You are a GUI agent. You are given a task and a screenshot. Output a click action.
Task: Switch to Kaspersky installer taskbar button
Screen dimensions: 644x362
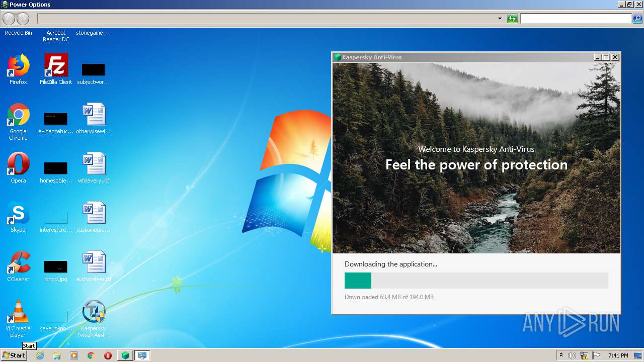pyautogui.click(x=125, y=355)
